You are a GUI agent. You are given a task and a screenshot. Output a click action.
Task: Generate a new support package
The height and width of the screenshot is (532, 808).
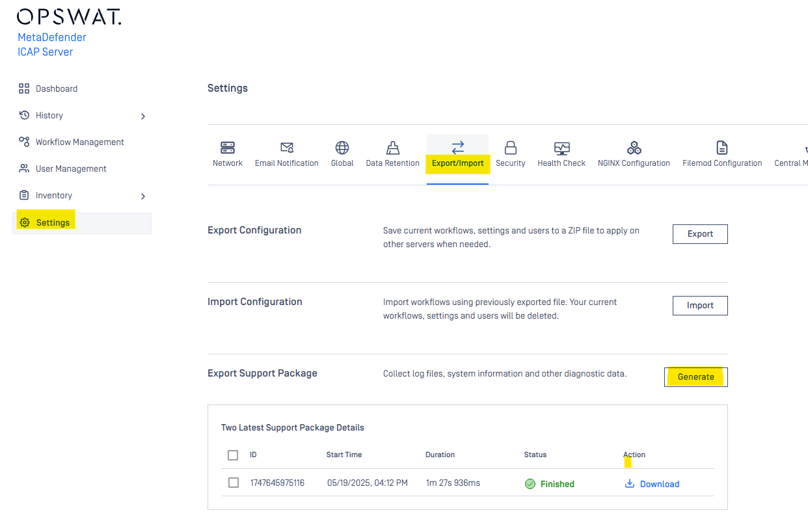click(x=695, y=377)
